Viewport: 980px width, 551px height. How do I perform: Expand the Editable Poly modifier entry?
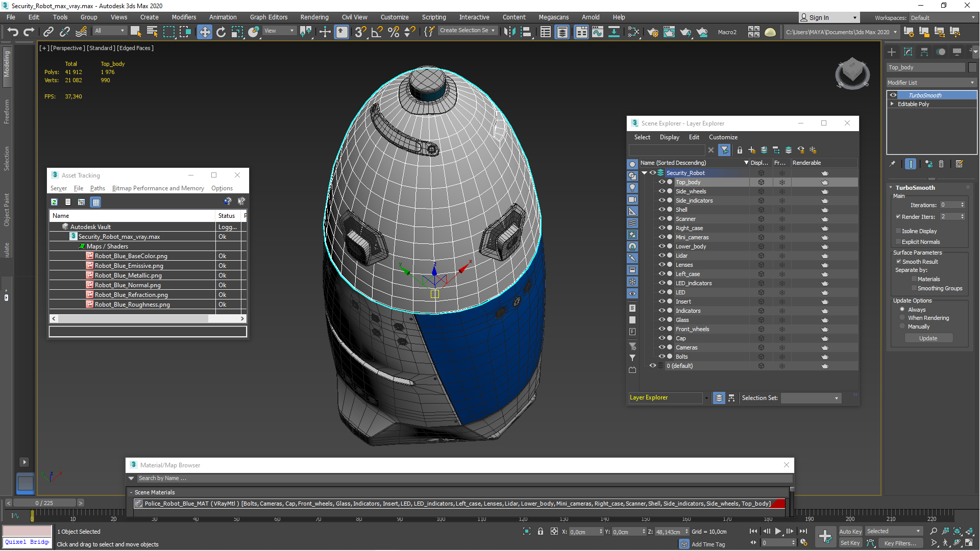click(892, 104)
